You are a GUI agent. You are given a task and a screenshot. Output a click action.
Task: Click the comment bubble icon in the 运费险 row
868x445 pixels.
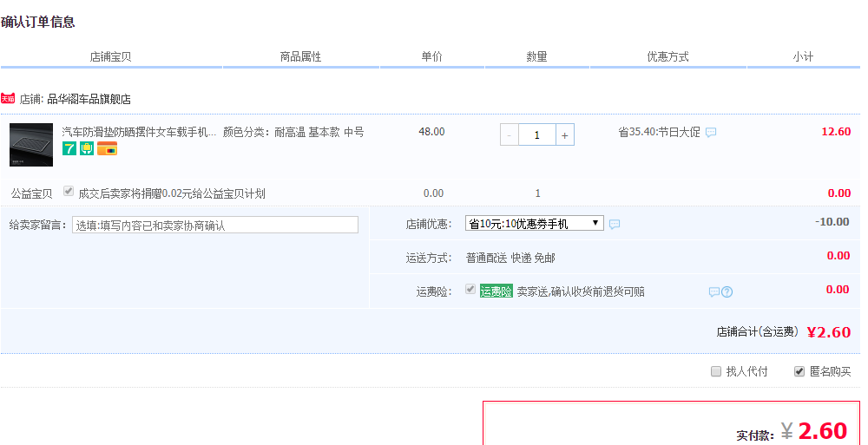(714, 291)
